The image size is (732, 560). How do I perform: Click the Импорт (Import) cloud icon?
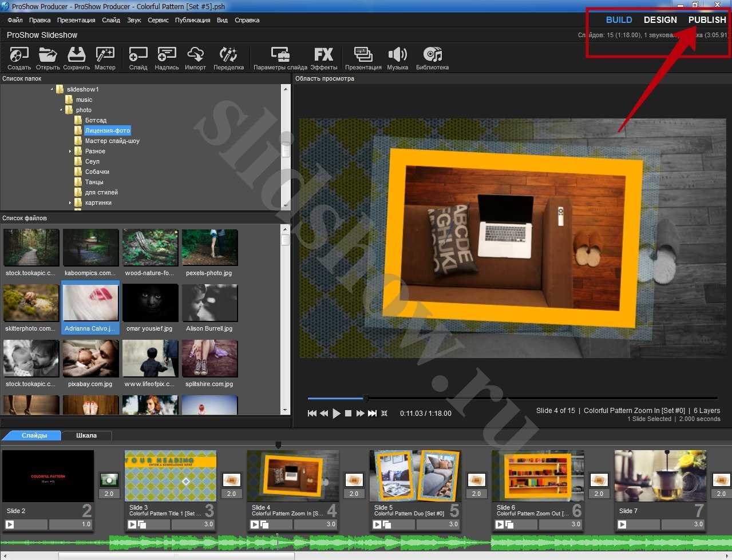pyautogui.click(x=195, y=55)
